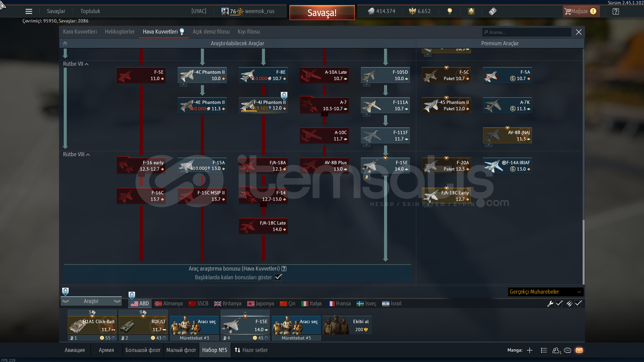Select the Japonya nation tab

pyautogui.click(x=261, y=304)
